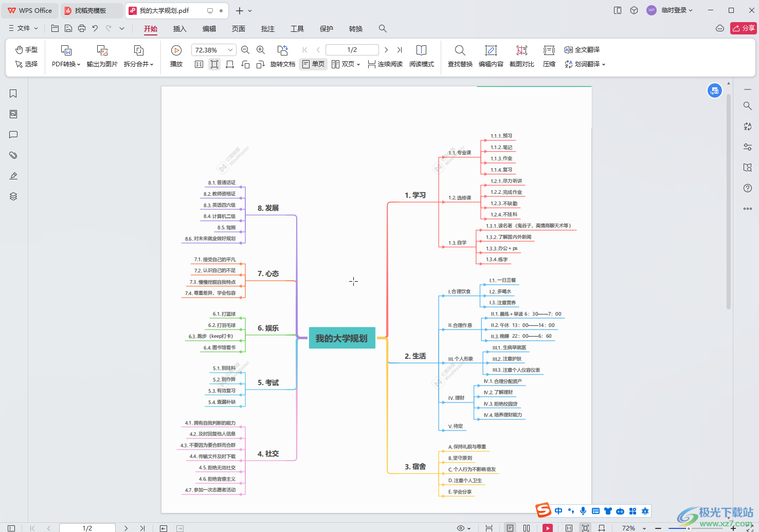Click the blue floating assistant icon
This screenshot has height=532, width=759.
[x=715, y=91]
